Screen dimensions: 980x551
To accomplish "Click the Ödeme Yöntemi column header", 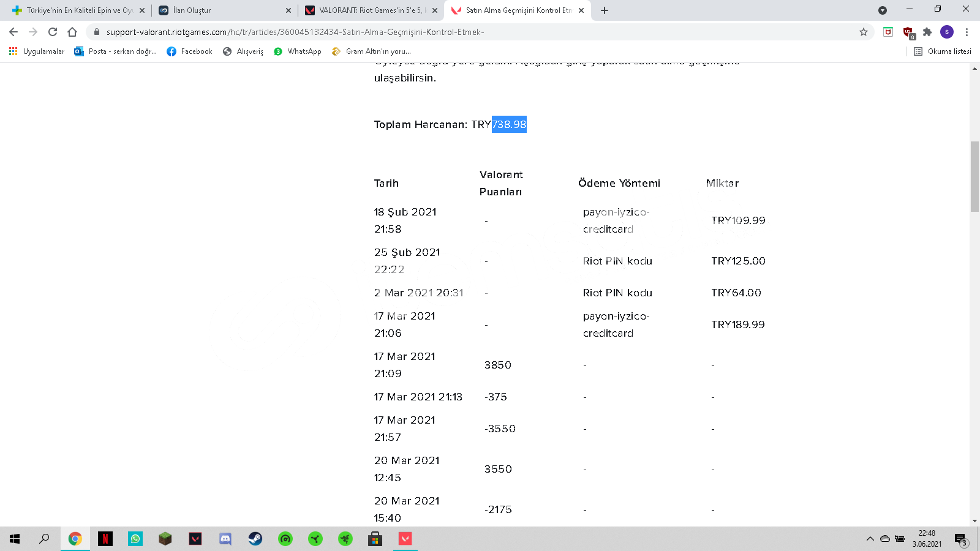I will click(x=619, y=183).
